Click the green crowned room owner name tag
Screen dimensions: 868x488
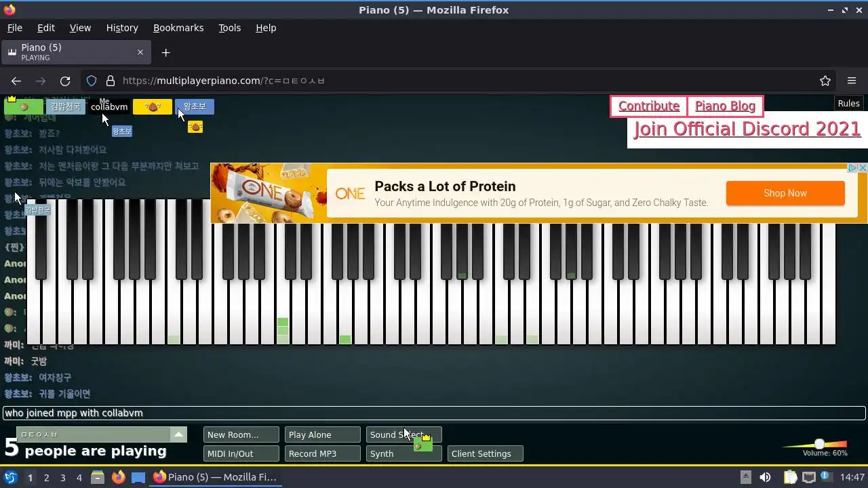(x=24, y=106)
